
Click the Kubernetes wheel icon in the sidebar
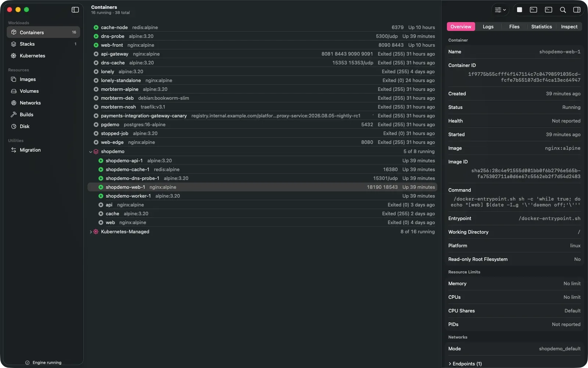[14, 56]
